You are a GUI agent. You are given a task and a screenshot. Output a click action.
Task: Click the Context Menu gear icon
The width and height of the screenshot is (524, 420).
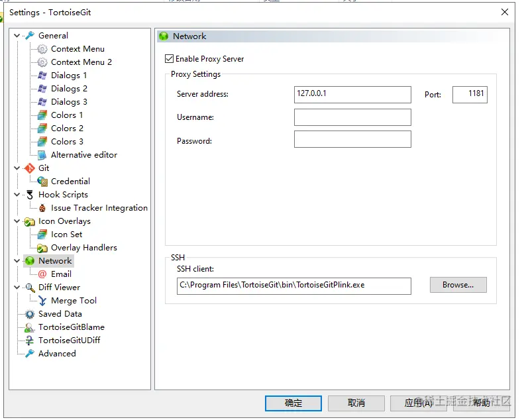[x=42, y=49]
